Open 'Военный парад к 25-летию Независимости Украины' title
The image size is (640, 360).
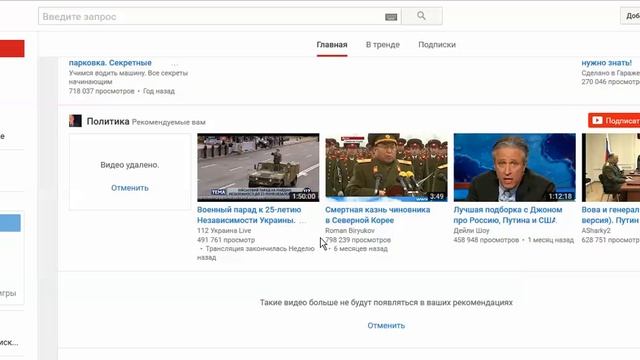point(249,215)
